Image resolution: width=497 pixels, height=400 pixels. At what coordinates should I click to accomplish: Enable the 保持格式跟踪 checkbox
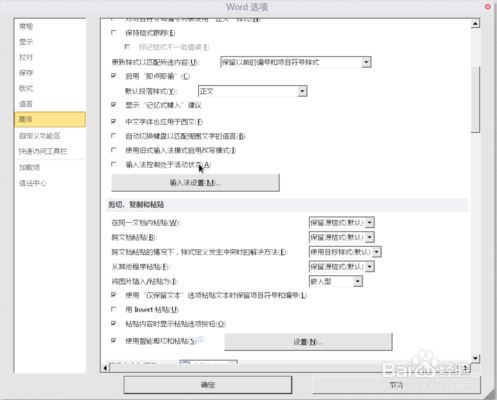tap(114, 33)
